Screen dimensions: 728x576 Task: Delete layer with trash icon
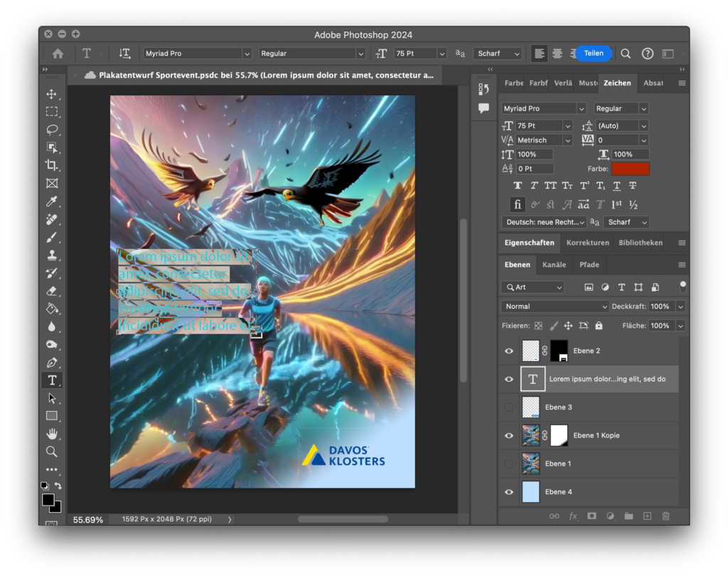(665, 516)
